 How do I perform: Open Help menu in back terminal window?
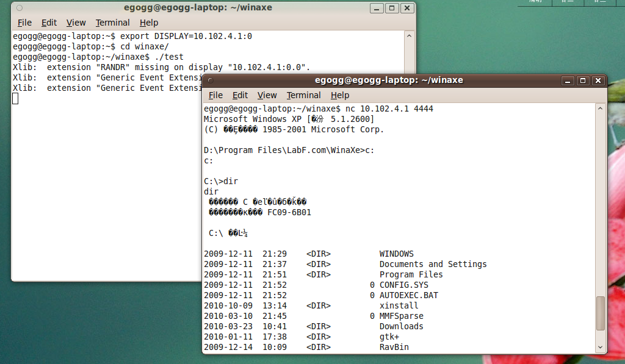point(149,23)
